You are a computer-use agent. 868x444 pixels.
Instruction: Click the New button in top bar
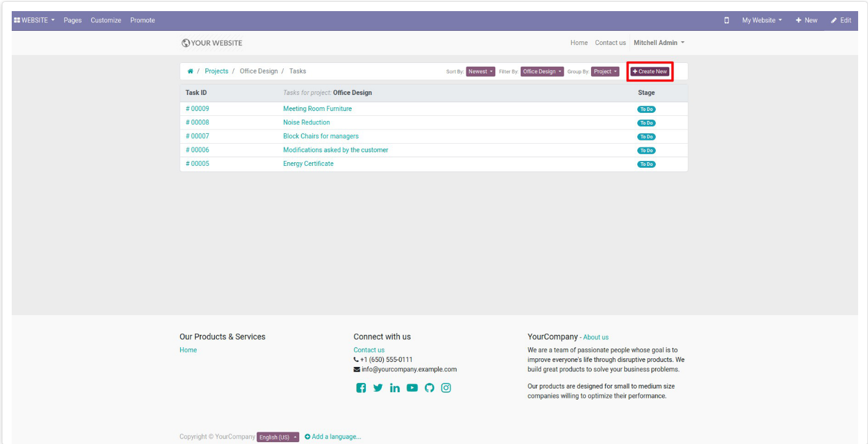click(x=806, y=20)
